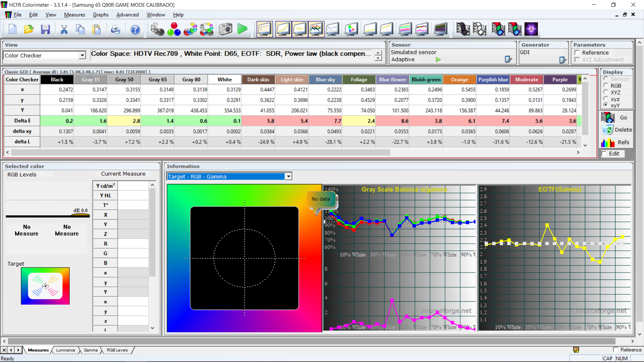The image size is (644, 362).
Task: Click the printer icon in toolbar
Action: 115,29
